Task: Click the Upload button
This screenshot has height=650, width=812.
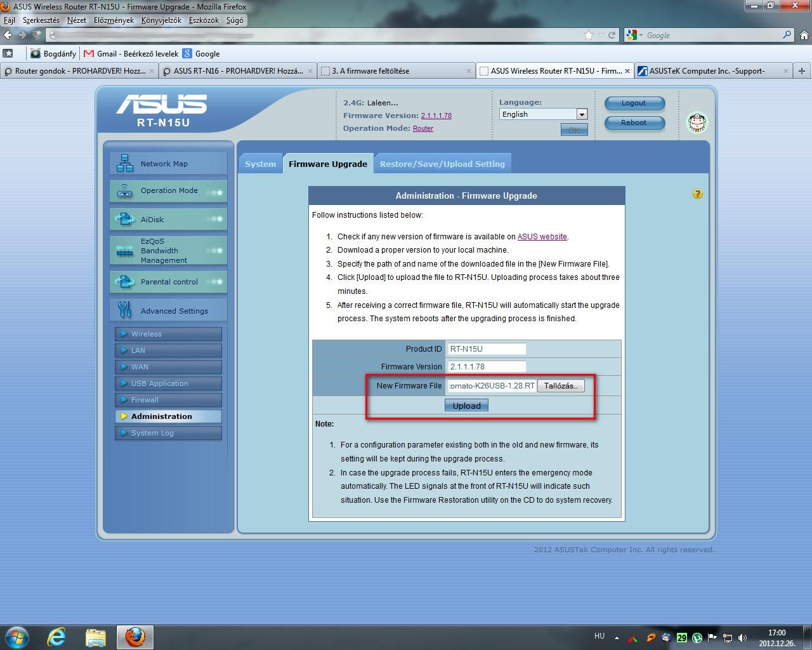Action: coord(466,406)
